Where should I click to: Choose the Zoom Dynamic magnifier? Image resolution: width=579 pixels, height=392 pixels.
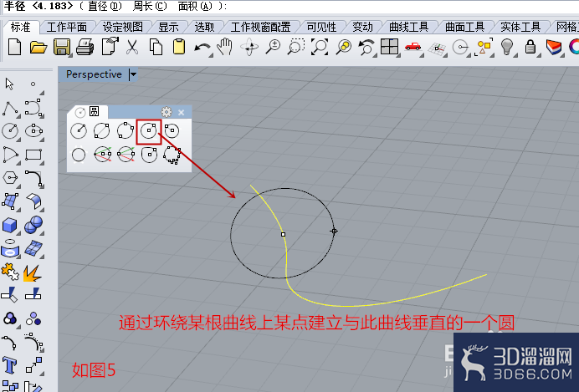pos(274,47)
